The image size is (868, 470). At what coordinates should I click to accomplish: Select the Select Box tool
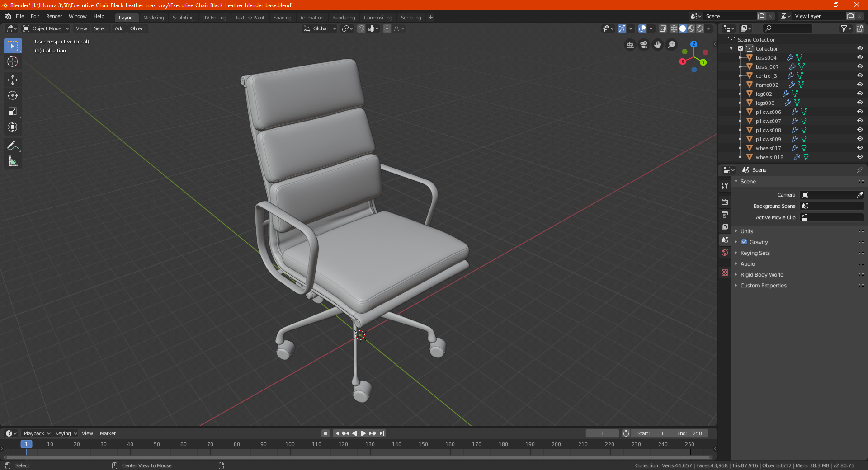click(x=13, y=46)
